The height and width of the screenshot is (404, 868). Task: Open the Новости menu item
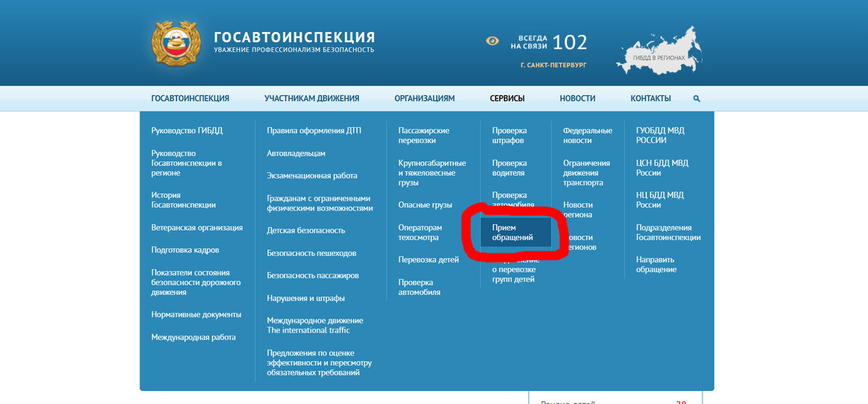[x=577, y=98]
